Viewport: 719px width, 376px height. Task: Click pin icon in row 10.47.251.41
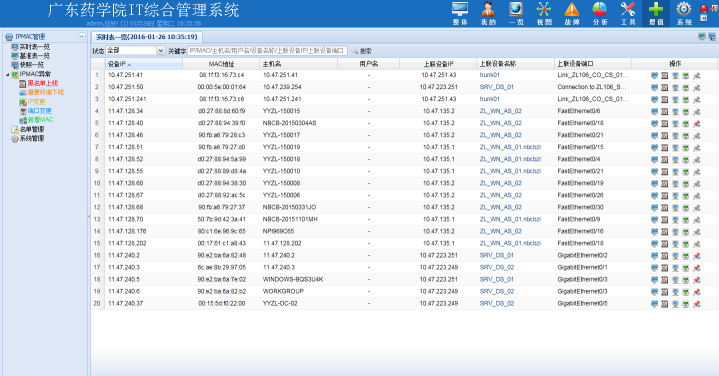tap(697, 76)
